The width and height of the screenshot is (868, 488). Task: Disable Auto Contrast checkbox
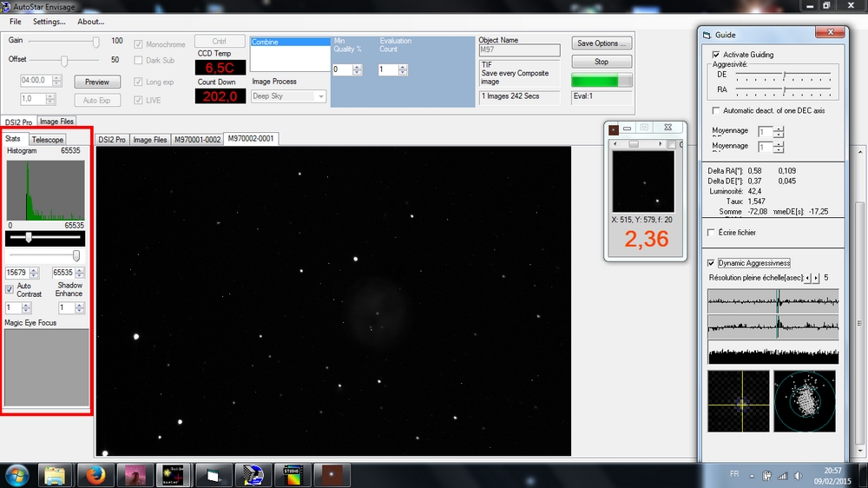click(x=10, y=289)
